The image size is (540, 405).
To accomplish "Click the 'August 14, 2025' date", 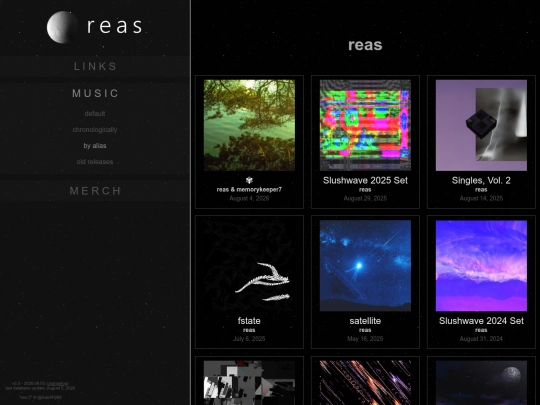I will click(481, 198).
